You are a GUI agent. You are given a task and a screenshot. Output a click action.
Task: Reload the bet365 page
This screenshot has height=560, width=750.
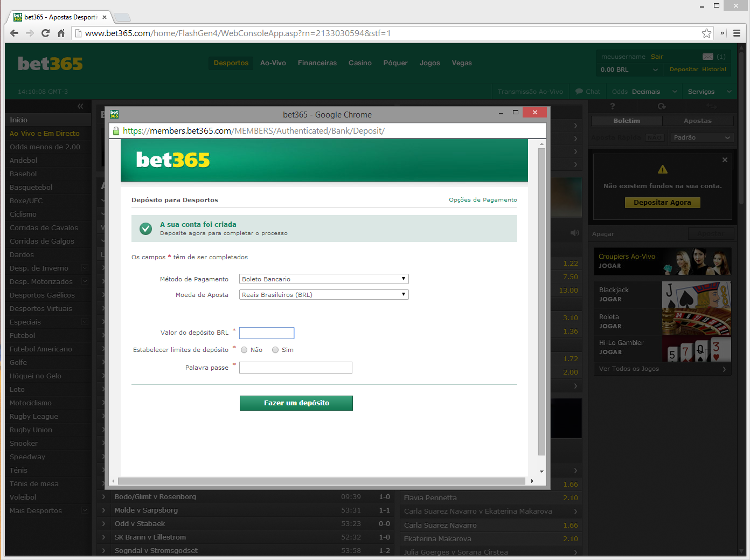[x=45, y=33]
